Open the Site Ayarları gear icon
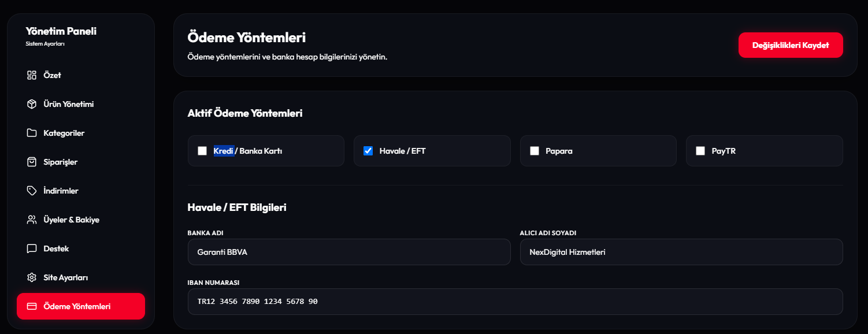Screen dimensions: 868x334 (32, 277)
